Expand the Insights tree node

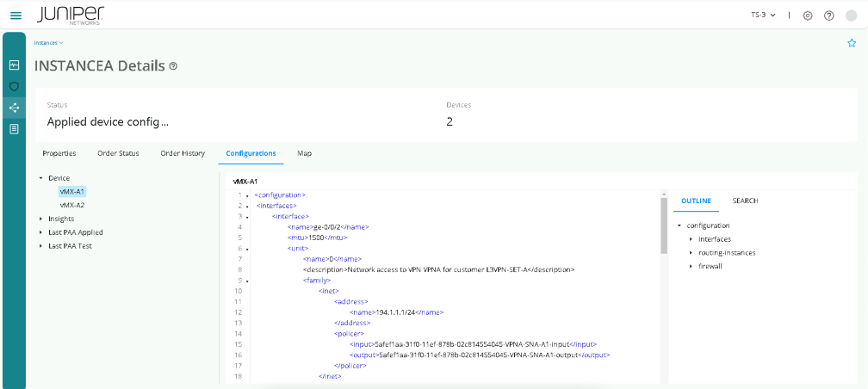41,219
